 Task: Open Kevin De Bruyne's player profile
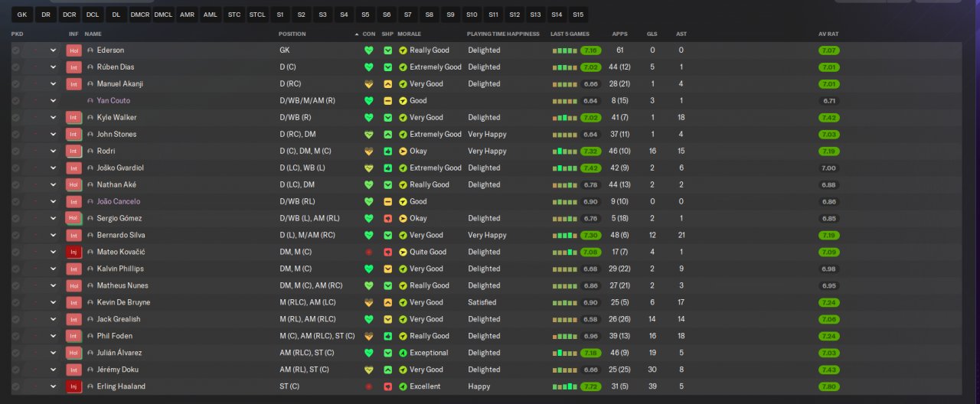(x=124, y=303)
